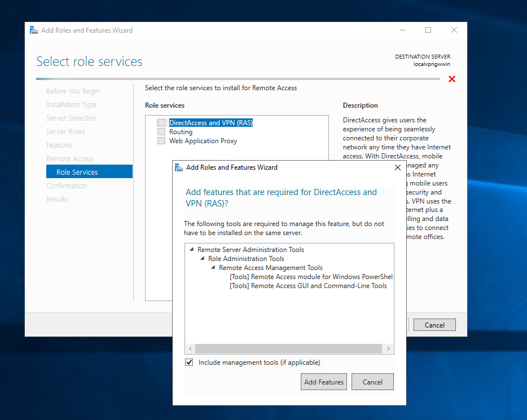Select Role Administration Tools label
This screenshot has height=420, width=527.
click(x=246, y=259)
